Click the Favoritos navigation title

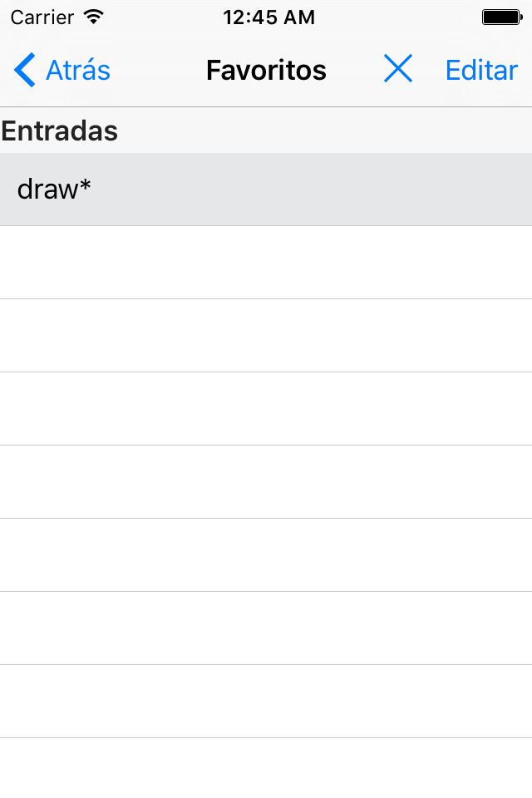(x=266, y=70)
